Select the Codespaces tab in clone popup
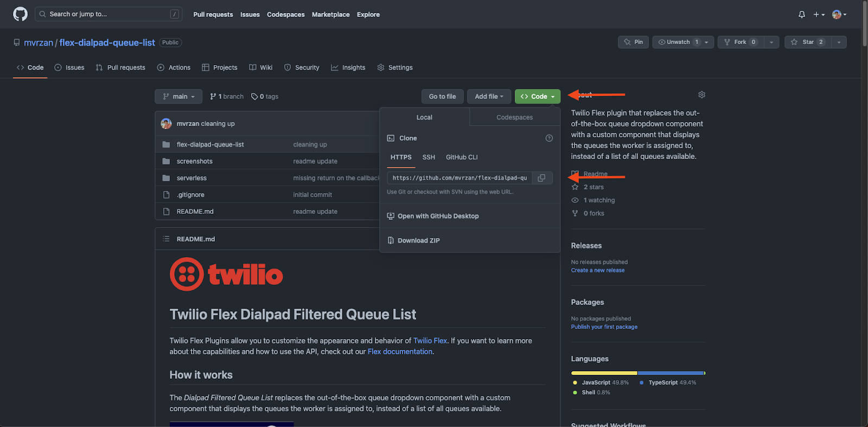 coord(515,117)
